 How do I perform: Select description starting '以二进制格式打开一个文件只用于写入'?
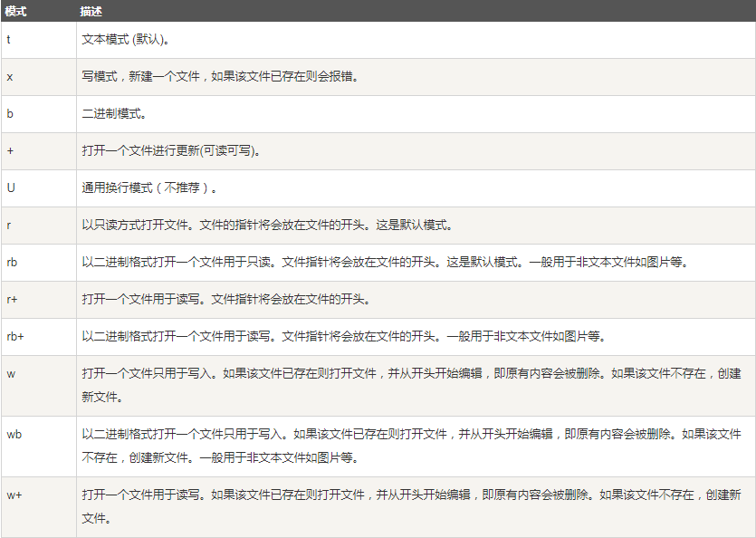pyautogui.click(x=411, y=446)
